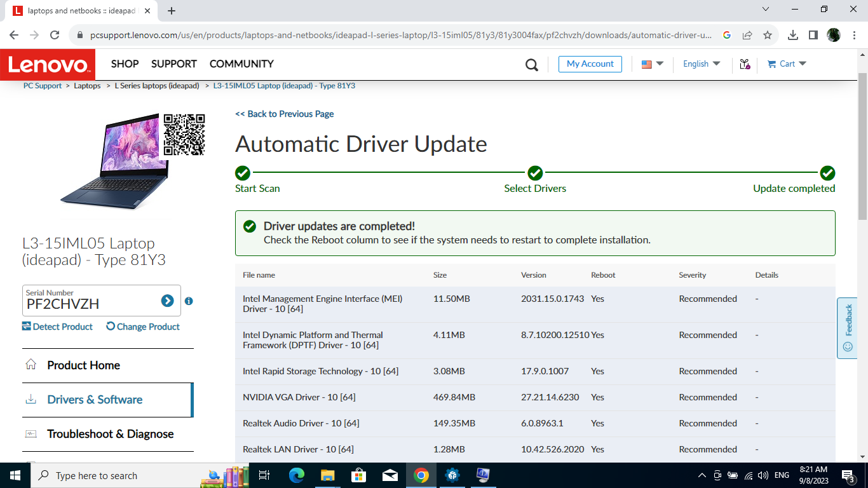Click the Lenovo logo
Viewport: 868px width, 488px height.
point(48,65)
